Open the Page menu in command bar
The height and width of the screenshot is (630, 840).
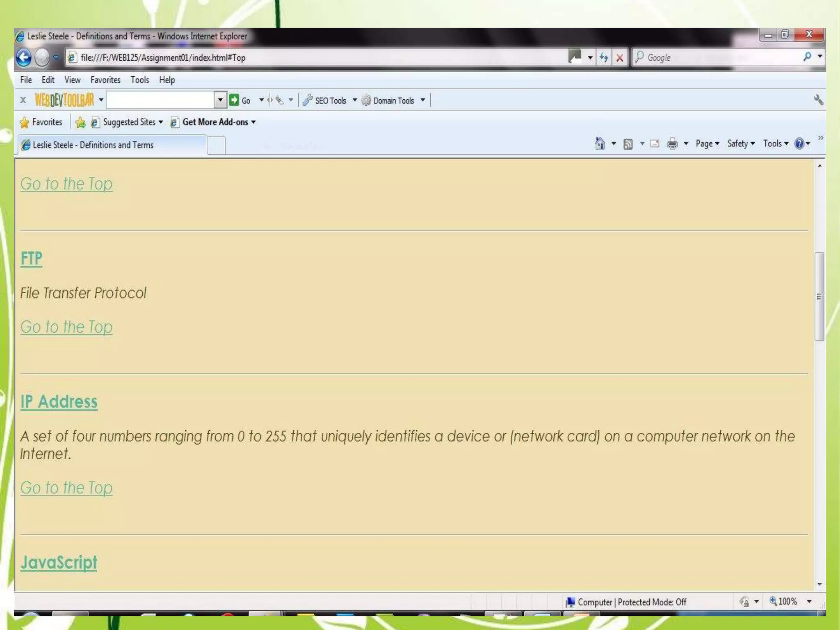[x=708, y=144]
